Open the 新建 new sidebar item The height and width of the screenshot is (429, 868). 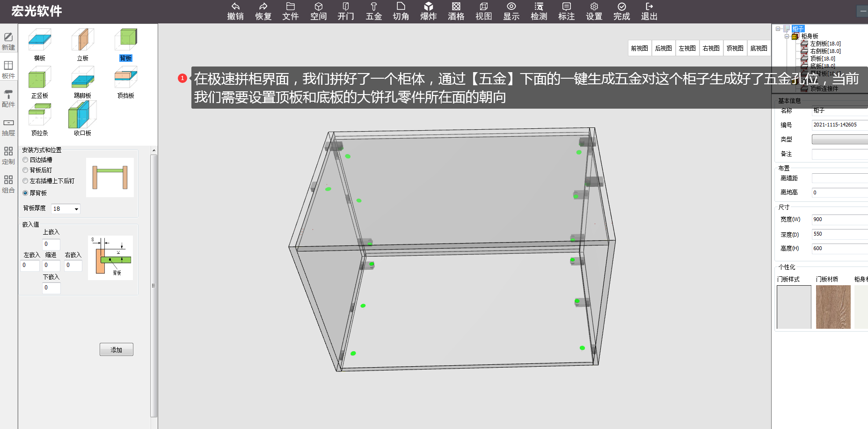coord(8,41)
